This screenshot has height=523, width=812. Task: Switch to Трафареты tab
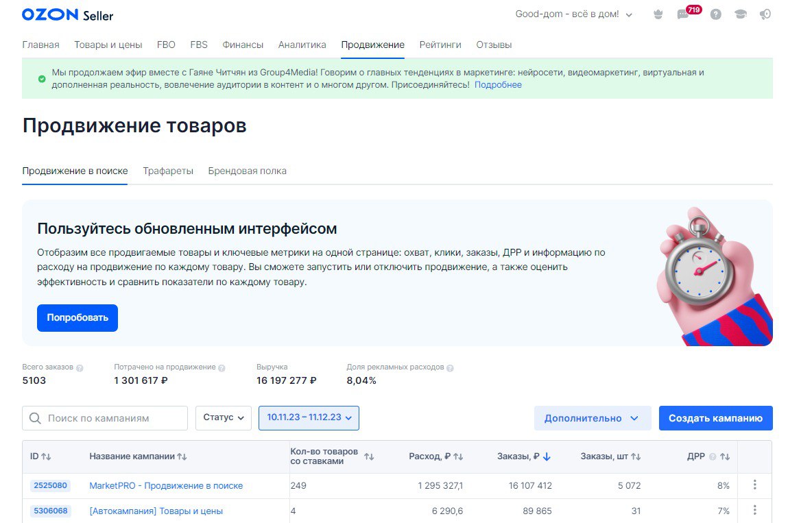pos(168,171)
